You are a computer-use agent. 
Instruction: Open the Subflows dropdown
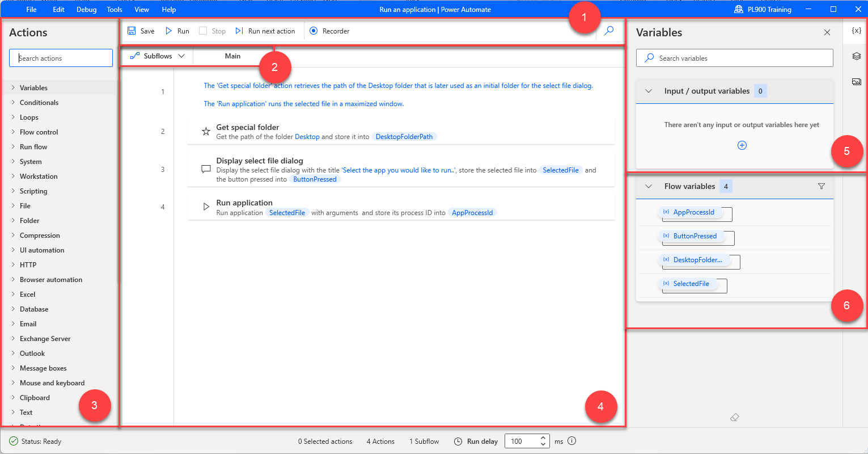157,56
